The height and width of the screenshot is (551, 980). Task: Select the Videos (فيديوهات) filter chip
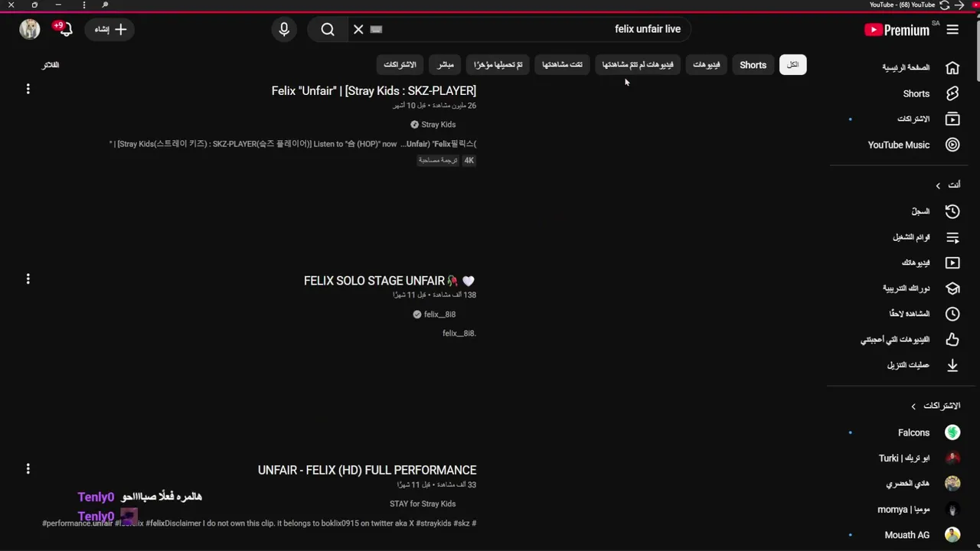[x=706, y=65]
